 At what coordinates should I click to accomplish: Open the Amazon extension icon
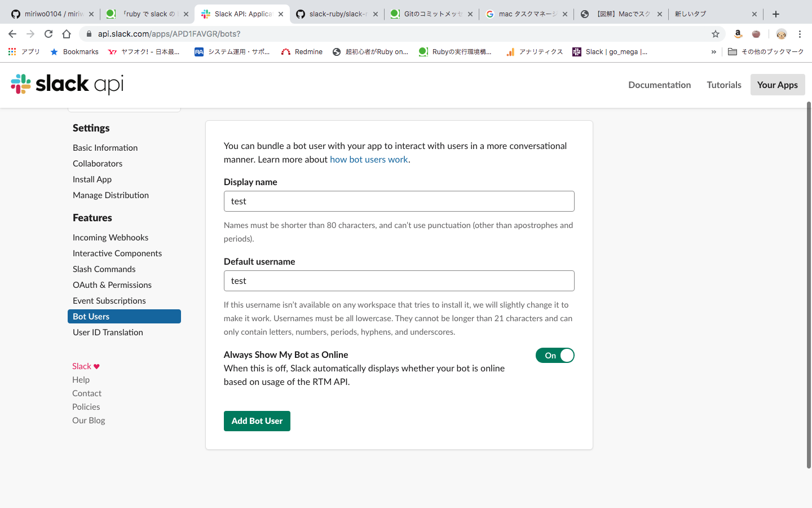tap(738, 34)
